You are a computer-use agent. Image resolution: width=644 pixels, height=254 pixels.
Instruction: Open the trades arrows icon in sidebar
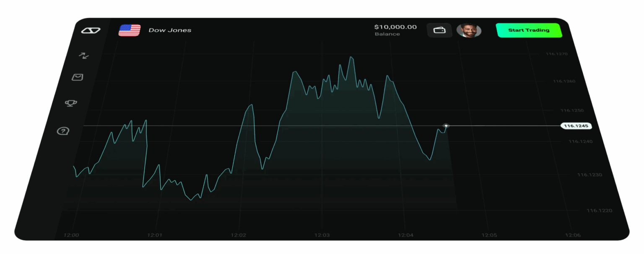tap(84, 55)
